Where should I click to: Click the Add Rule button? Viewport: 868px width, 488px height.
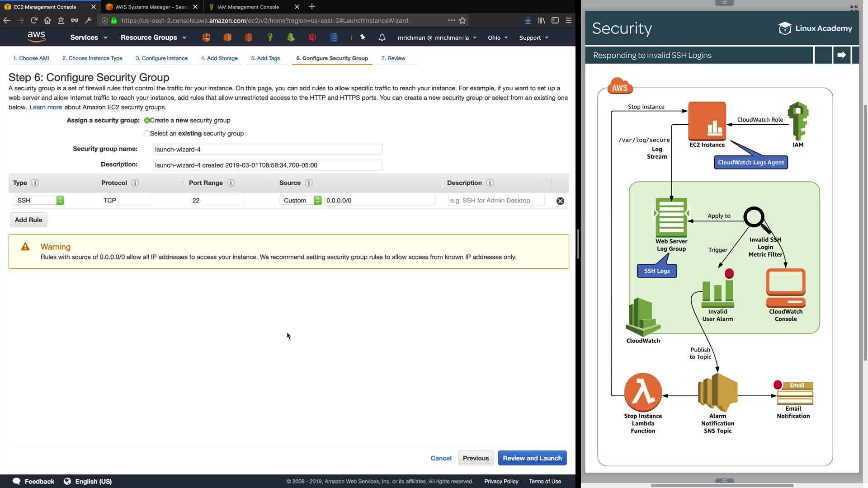point(28,220)
